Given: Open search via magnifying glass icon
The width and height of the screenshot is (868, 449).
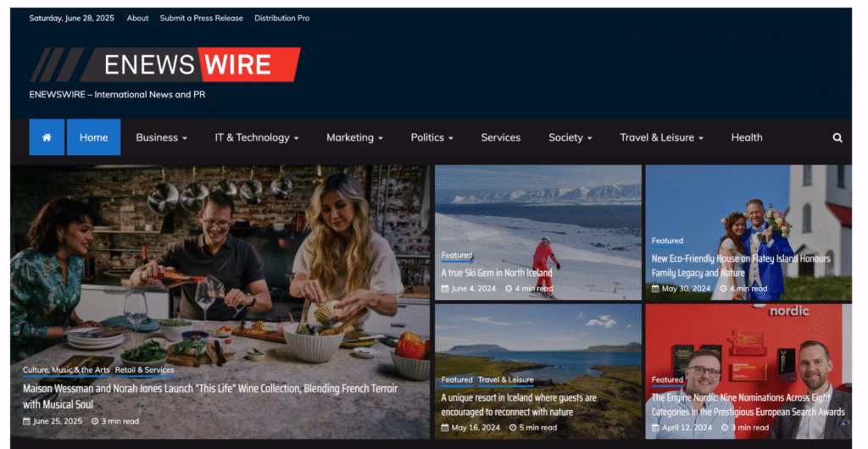Looking at the screenshot, I should pos(837,137).
